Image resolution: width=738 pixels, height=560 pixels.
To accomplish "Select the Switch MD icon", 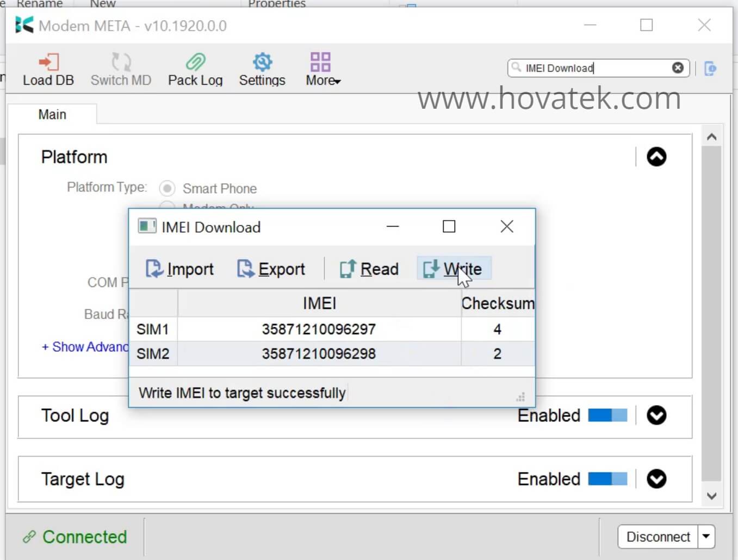I will point(120,69).
